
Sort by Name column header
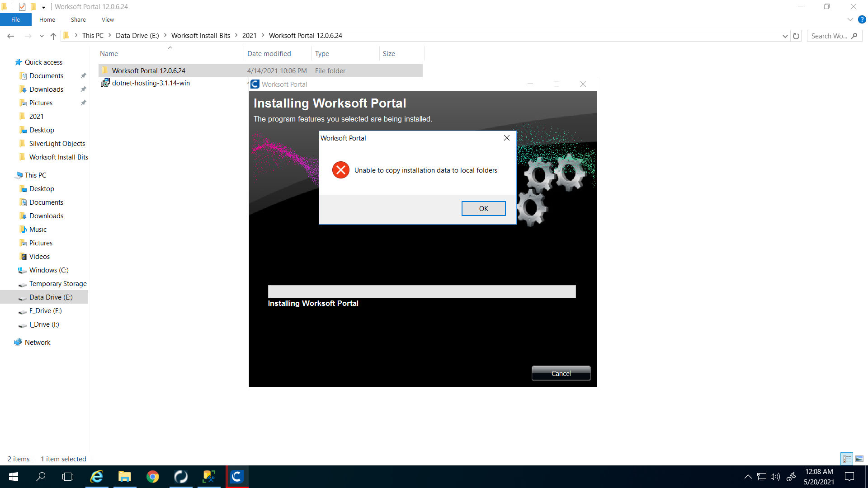point(171,53)
